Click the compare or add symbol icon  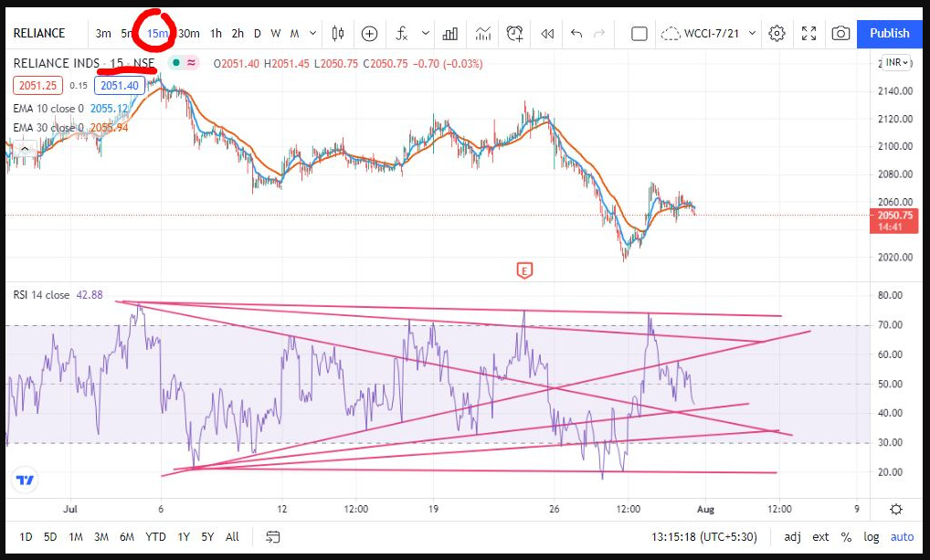click(x=369, y=34)
